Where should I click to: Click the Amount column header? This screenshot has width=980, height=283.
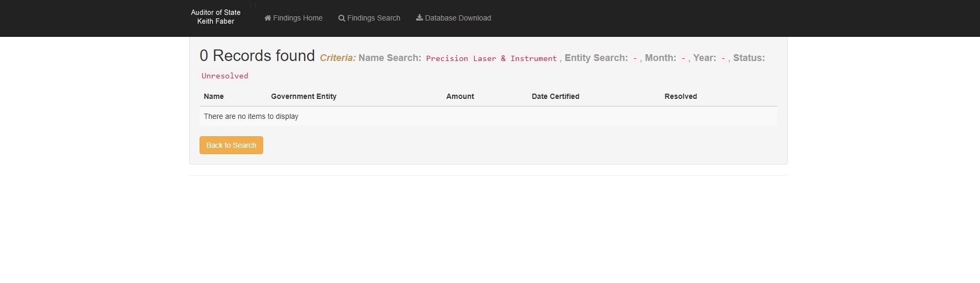tap(460, 96)
